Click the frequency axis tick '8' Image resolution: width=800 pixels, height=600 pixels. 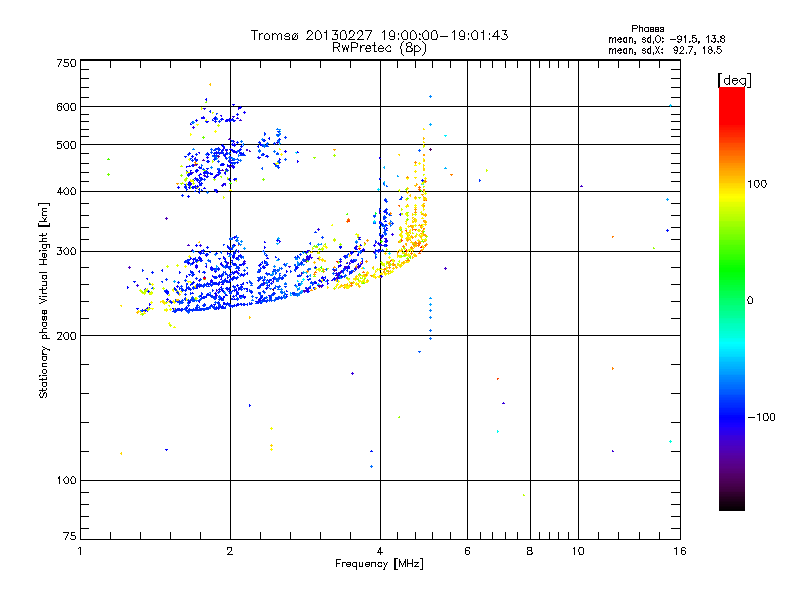coord(530,552)
